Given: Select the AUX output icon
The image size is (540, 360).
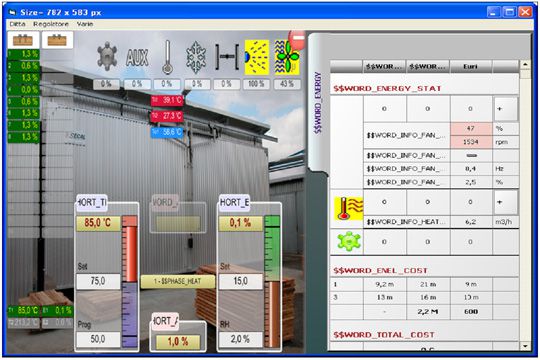Looking at the screenshot, I should point(137,57).
